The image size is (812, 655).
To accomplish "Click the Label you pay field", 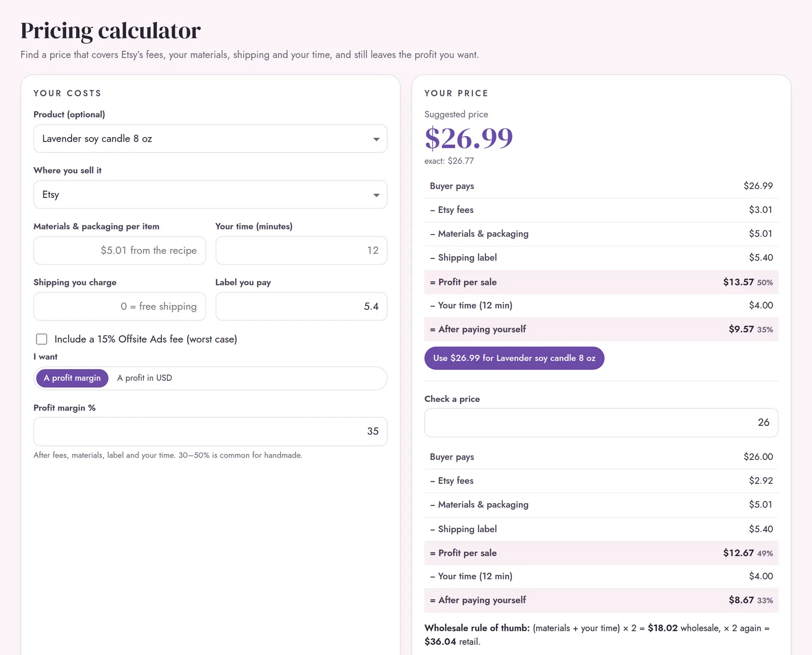I will 301,306.
